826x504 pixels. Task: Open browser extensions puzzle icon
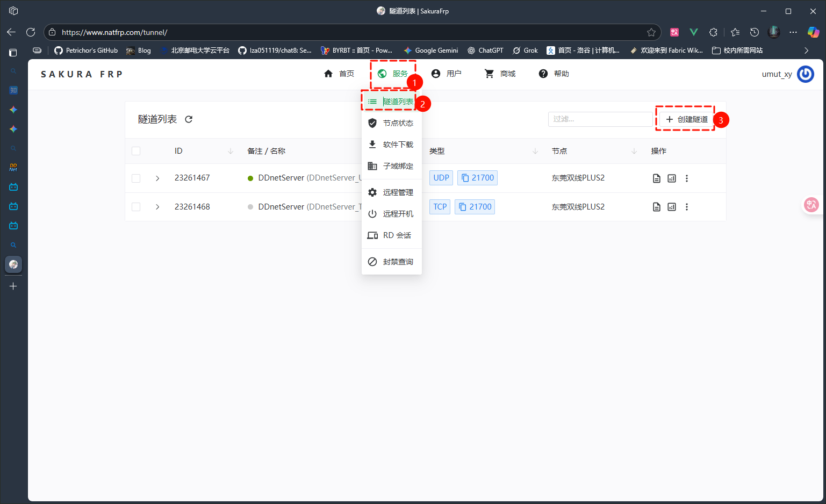(x=713, y=32)
